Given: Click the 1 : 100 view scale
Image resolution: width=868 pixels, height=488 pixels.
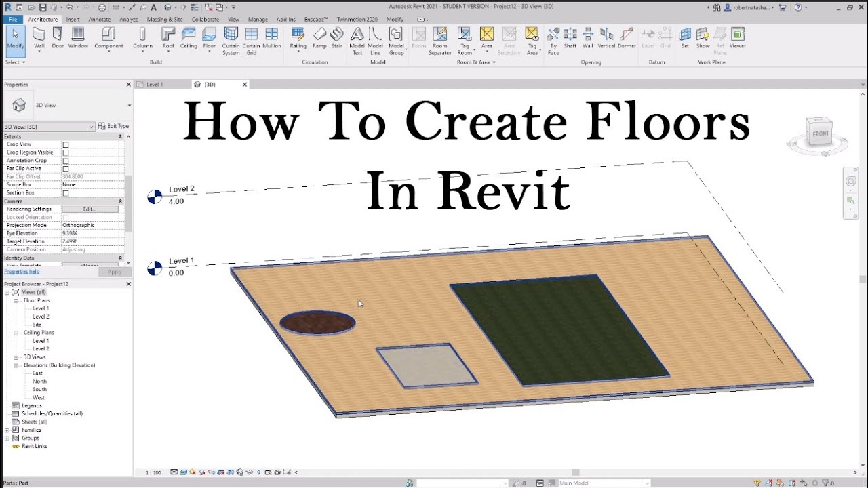Looking at the screenshot, I should coord(153,472).
